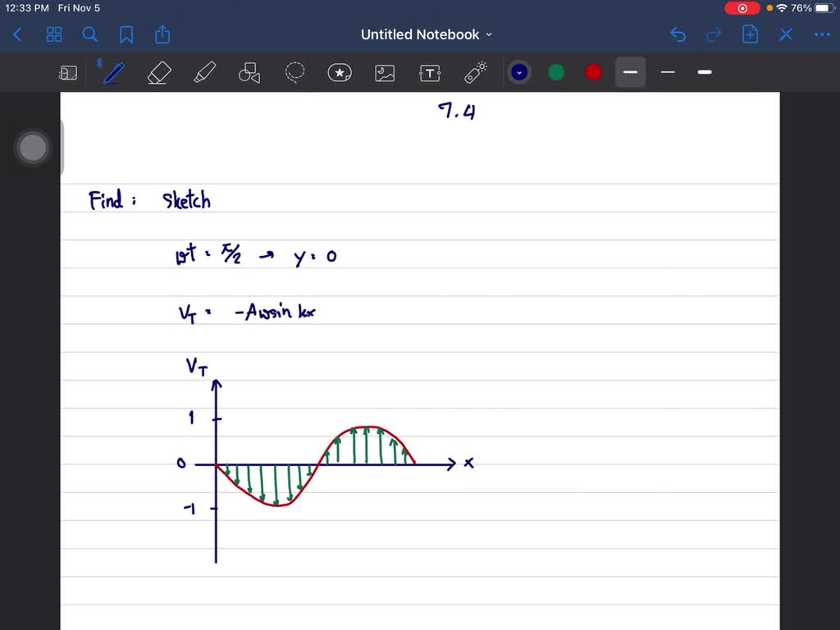Open the notebook title dropdown menu

pyautogui.click(x=489, y=34)
